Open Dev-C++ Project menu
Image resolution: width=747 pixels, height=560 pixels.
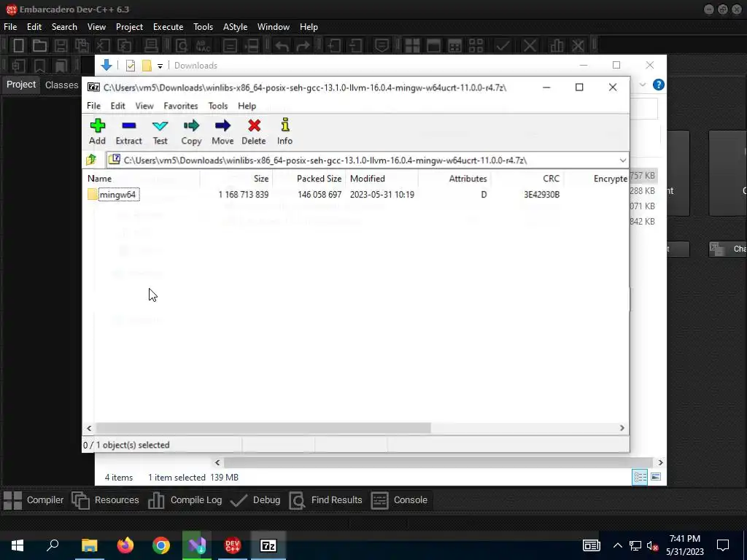(130, 27)
